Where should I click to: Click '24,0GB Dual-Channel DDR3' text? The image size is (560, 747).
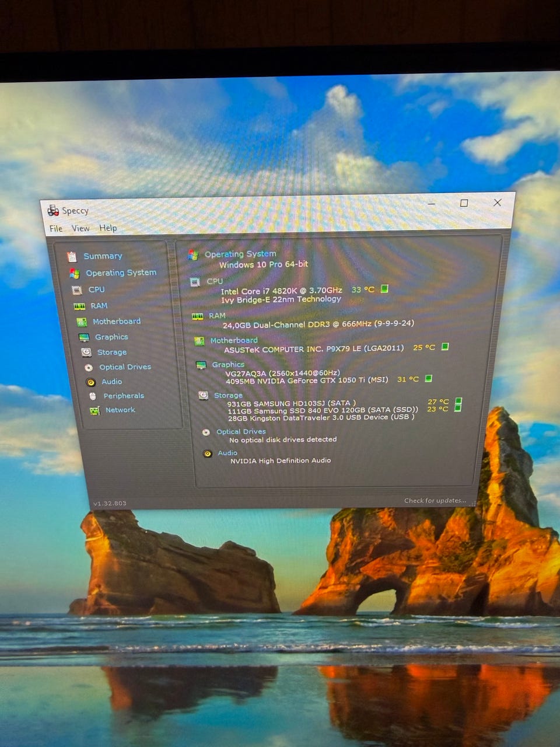coord(276,325)
